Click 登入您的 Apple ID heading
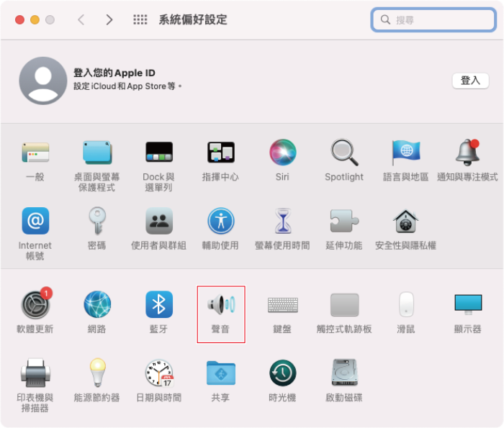504x428 pixels. tap(114, 73)
